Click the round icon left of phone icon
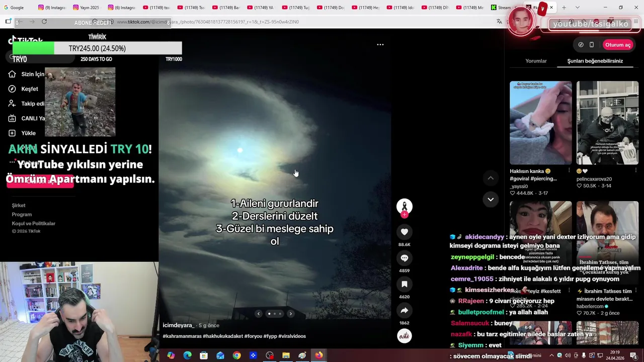 tap(581, 45)
